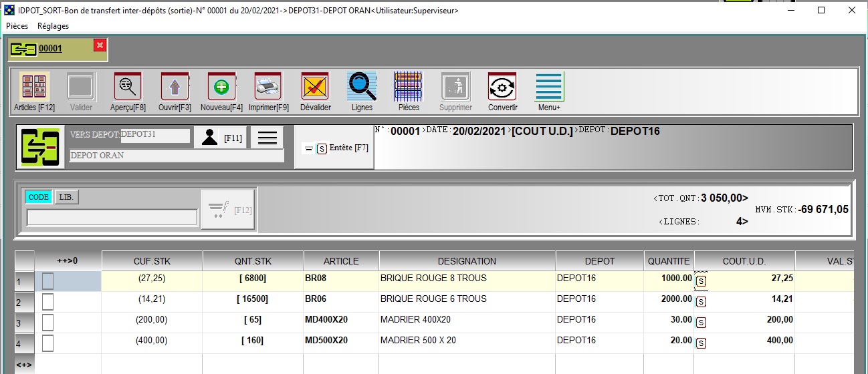The height and width of the screenshot is (374, 868).
Task: Open the Pièces menu
Action: click(x=17, y=26)
